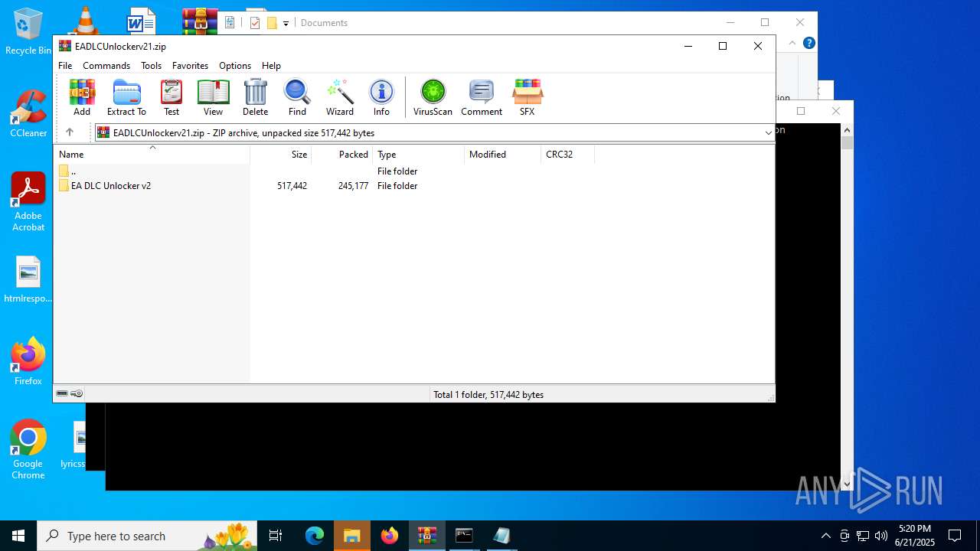
Task: Open Microsoft Edge from taskbar
Action: coord(315,536)
